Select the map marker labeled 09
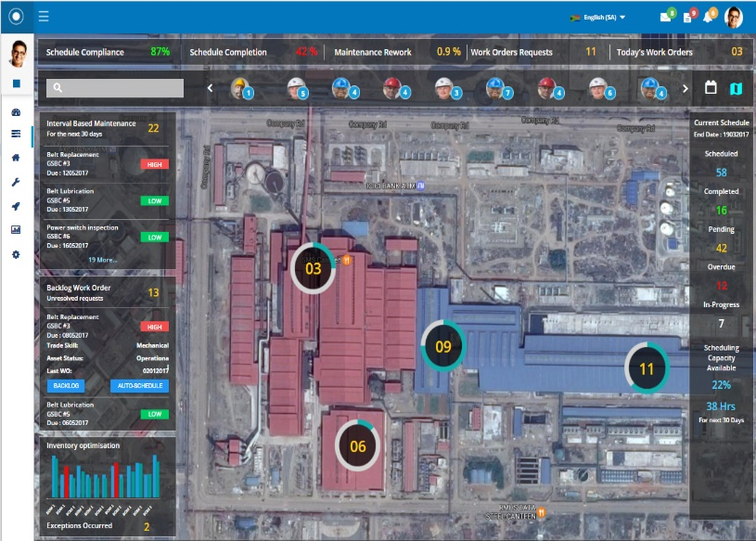756x541 pixels. tap(443, 346)
